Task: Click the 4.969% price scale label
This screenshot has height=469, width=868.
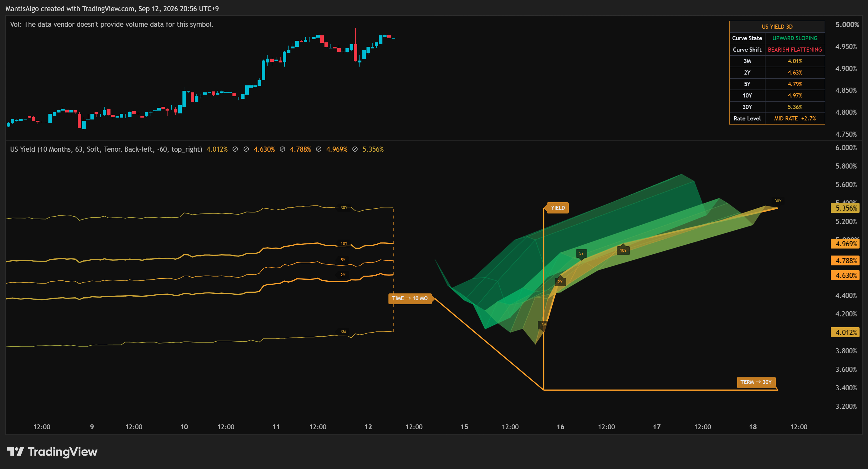Action: pos(845,244)
